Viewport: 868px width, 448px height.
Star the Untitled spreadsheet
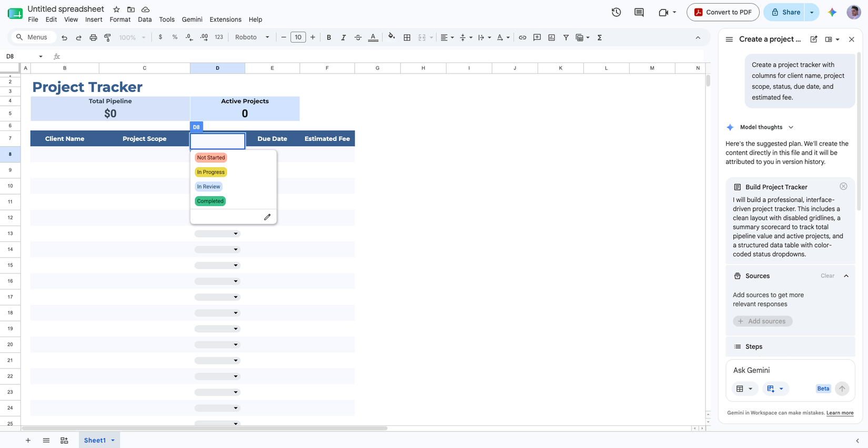[x=116, y=9]
